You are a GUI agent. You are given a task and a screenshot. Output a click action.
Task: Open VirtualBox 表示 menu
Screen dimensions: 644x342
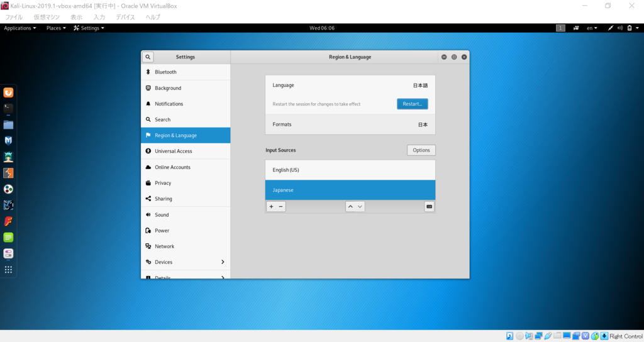coord(76,17)
